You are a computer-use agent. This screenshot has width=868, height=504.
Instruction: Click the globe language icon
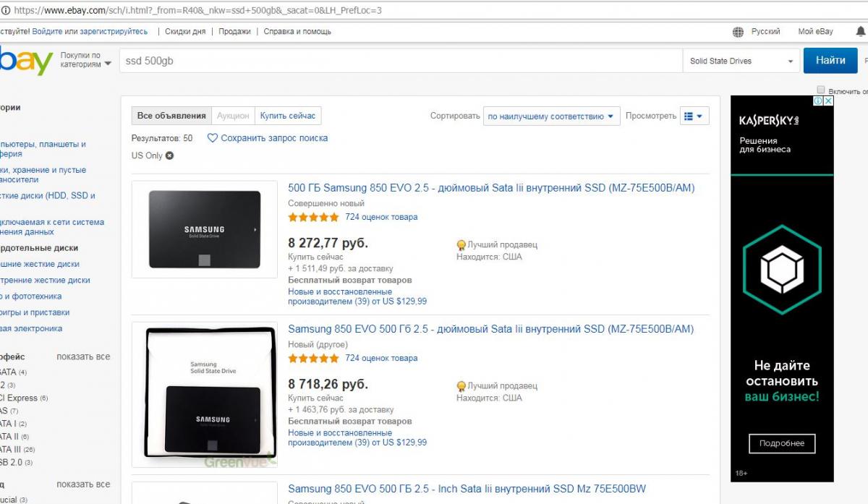738,32
